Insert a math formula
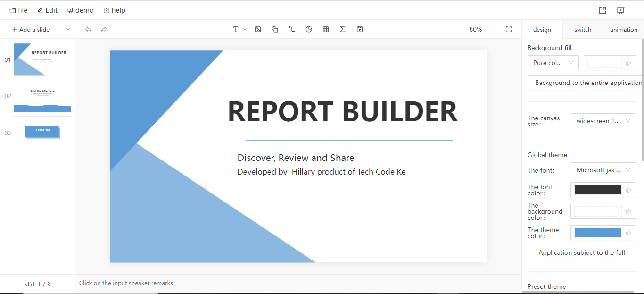The height and width of the screenshot is (294, 644). click(343, 29)
